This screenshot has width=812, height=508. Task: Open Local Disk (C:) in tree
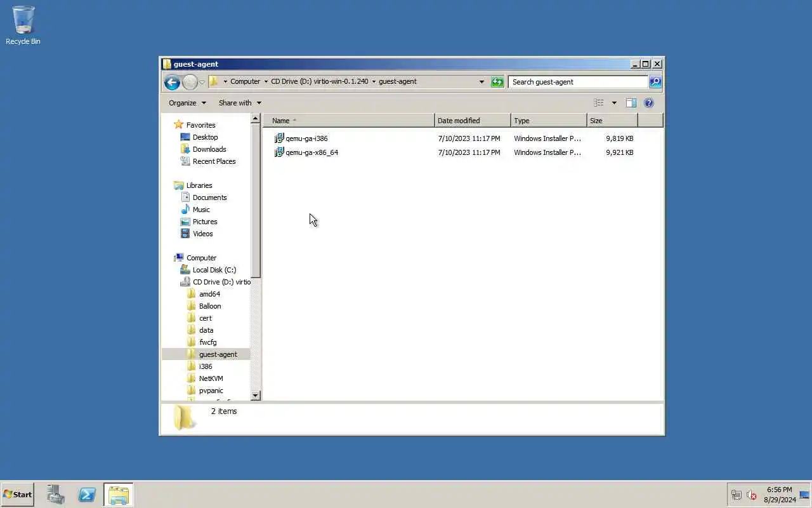pos(208,270)
